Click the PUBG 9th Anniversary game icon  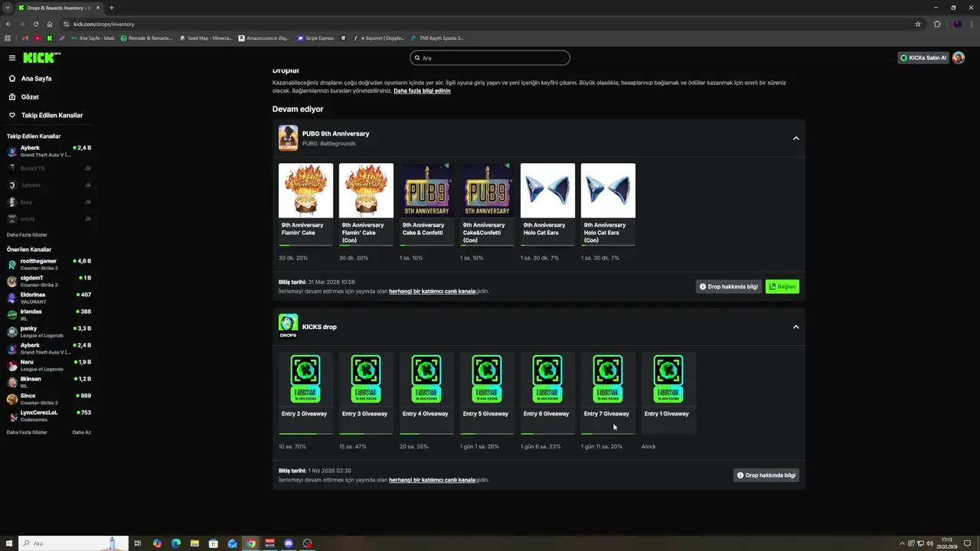[x=288, y=138]
